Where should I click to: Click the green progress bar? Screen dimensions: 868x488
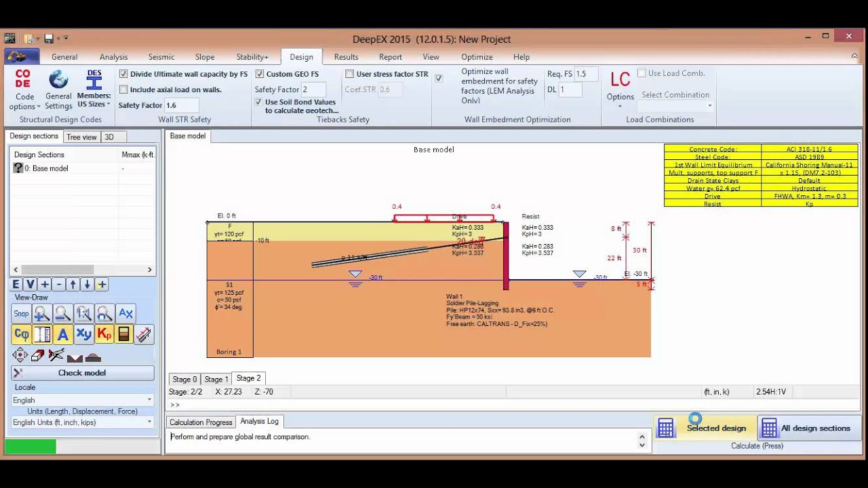tap(31, 447)
